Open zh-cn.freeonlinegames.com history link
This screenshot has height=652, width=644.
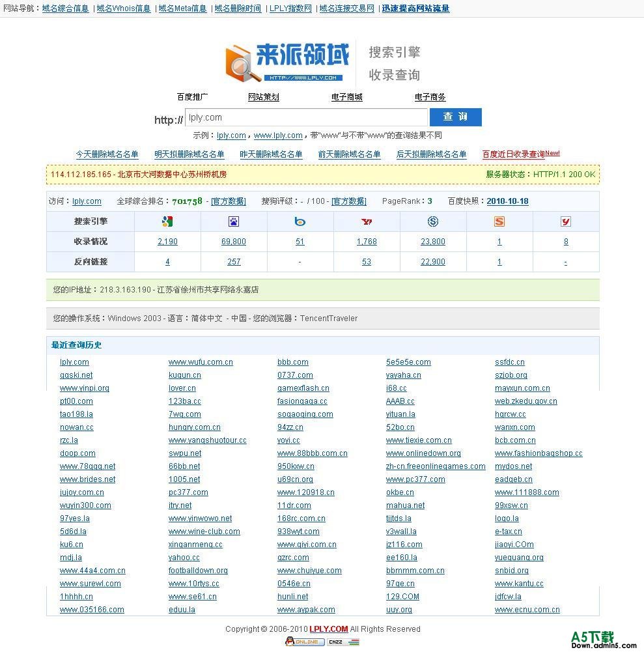(x=436, y=466)
